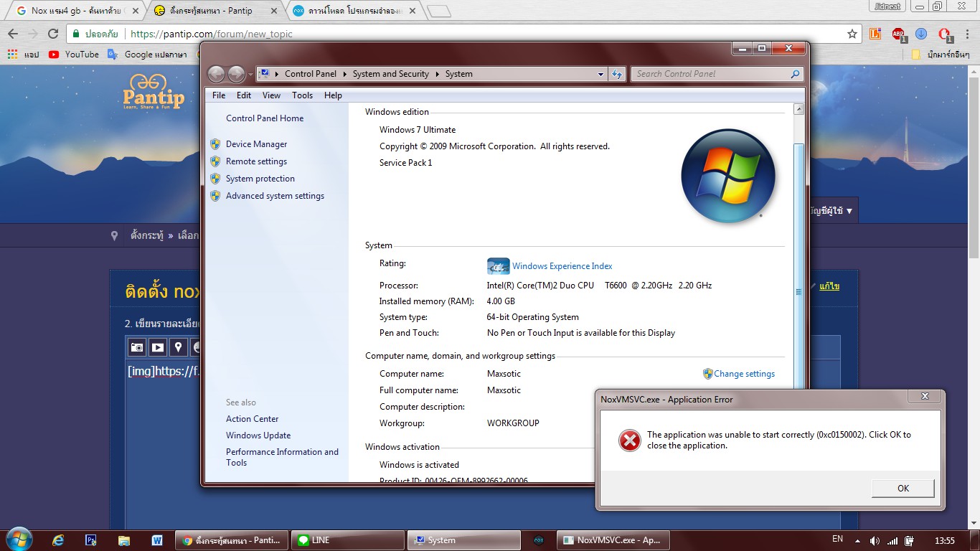Image resolution: width=980 pixels, height=551 pixels.
Task: Open the Google แปลภาษา bookmark
Action: pyautogui.click(x=147, y=55)
